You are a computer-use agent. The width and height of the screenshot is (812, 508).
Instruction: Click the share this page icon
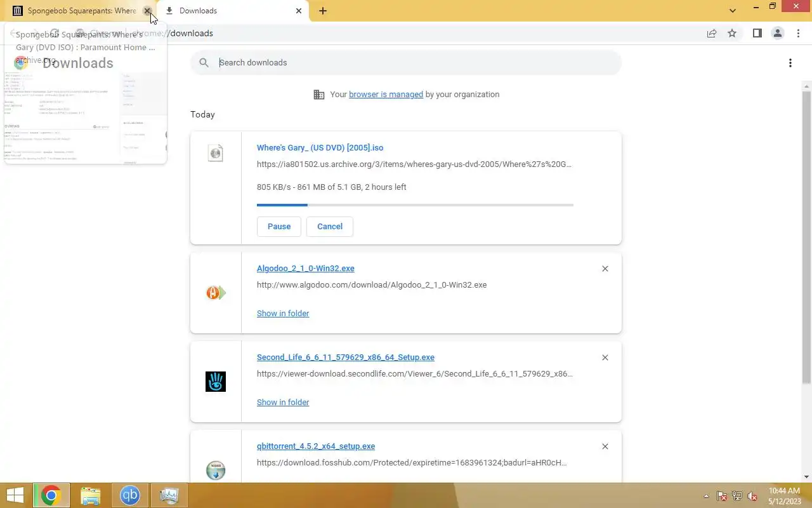pos(712,33)
